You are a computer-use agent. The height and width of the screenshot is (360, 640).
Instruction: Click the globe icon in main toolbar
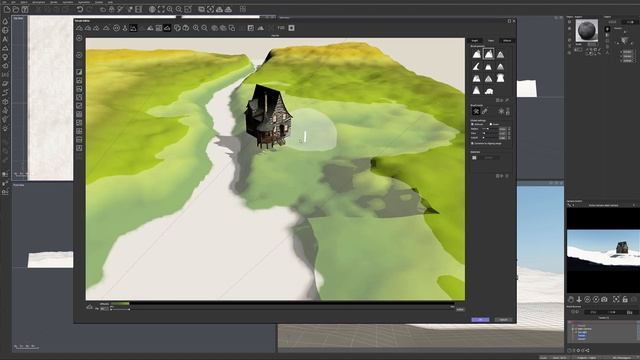click(x=152, y=9)
